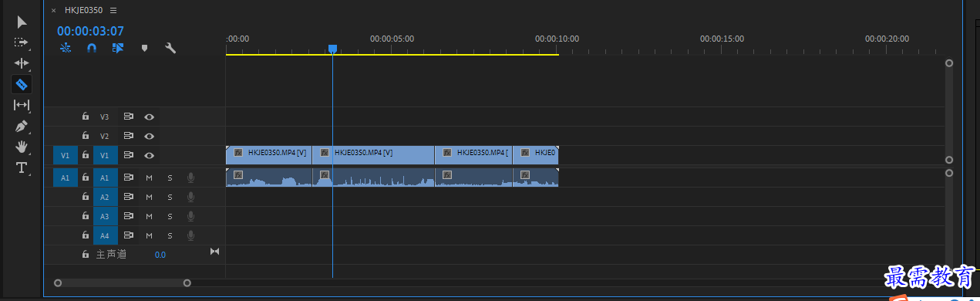The height and width of the screenshot is (301, 980).
Task: Click ruler at 00:00:15:00
Action: [722, 39]
